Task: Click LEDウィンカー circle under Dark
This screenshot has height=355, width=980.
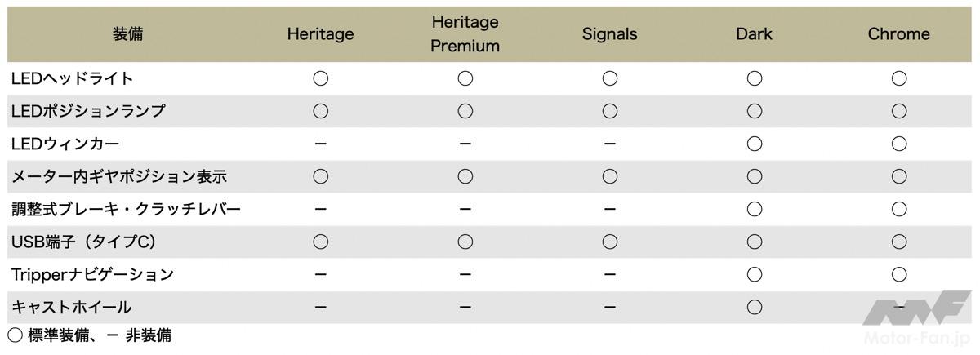Action: (x=754, y=144)
